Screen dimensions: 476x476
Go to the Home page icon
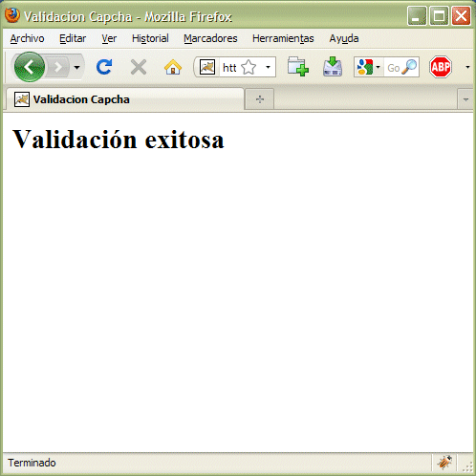[173, 67]
